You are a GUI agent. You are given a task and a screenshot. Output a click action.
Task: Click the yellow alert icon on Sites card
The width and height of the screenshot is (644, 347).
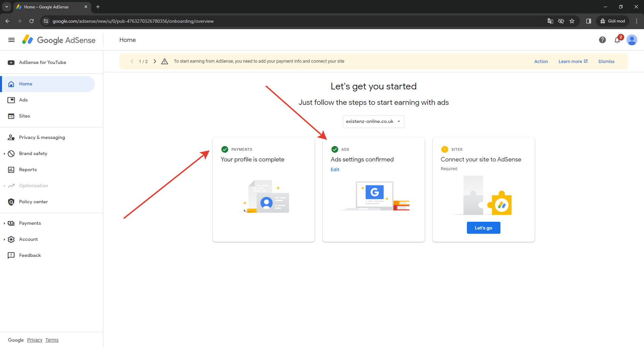tap(445, 149)
